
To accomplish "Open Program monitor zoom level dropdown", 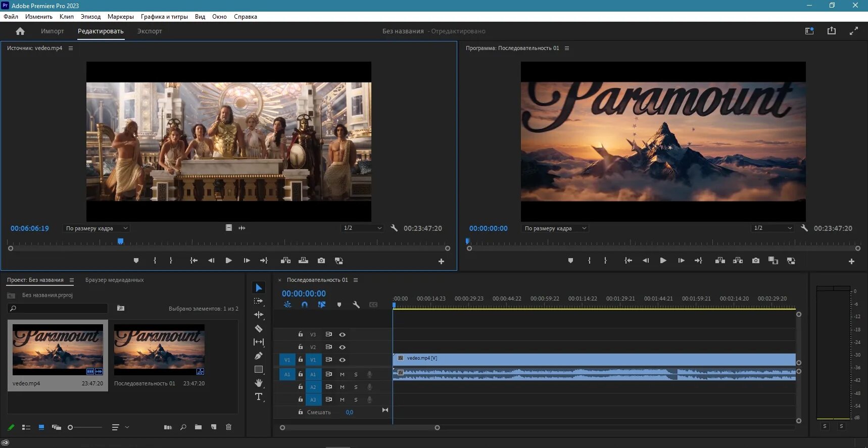I will [x=555, y=228].
